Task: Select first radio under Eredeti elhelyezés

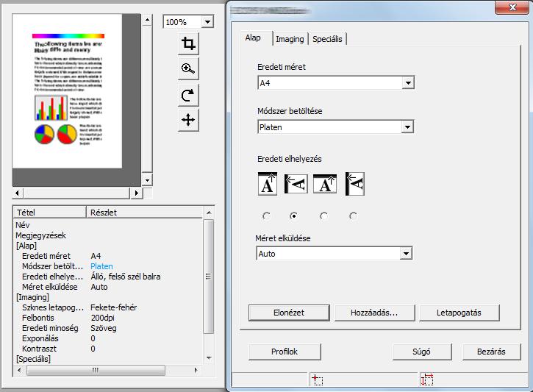Action: [x=266, y=216]
